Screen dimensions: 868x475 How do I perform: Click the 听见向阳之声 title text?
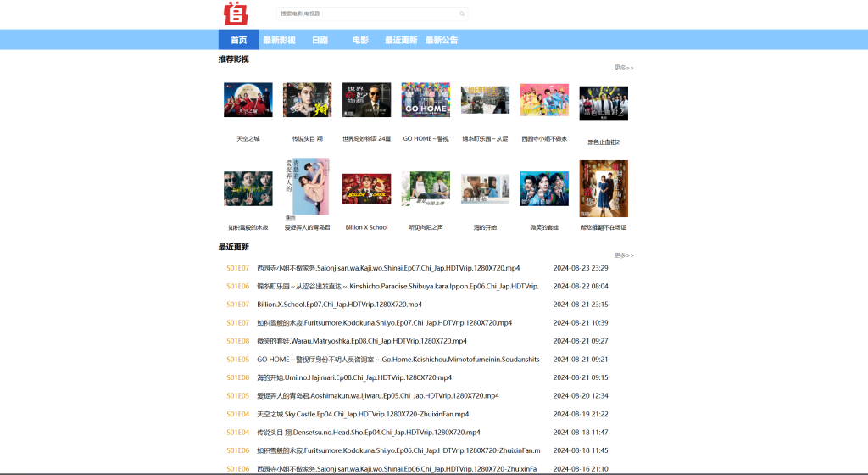426,227
